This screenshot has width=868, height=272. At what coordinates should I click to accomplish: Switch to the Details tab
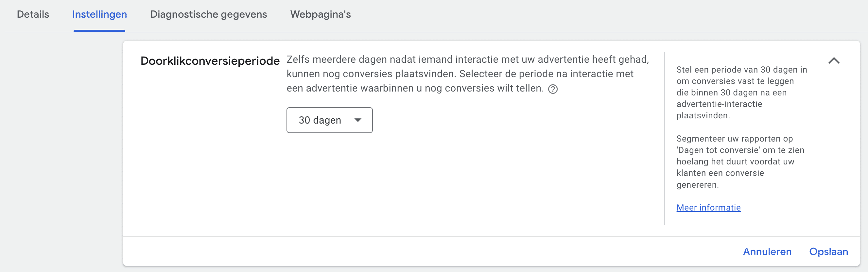33,14
